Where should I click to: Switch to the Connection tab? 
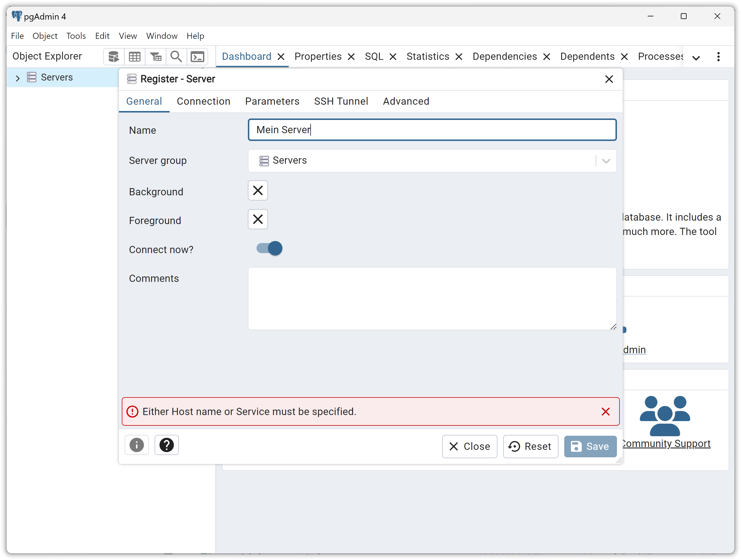[203, 101]
